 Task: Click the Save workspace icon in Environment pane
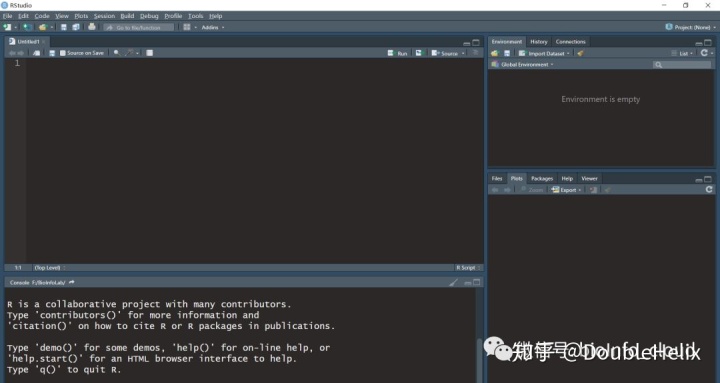(507, 53)
